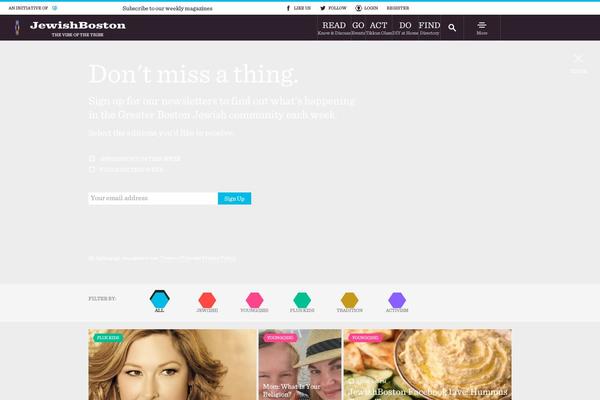Screen dimensions: 600x400
Task: Click the Facebook Like Us icon
Action: click(288, 8)
